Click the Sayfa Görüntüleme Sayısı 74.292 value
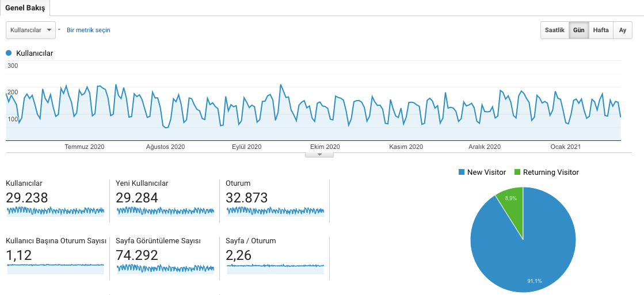 click(137, 255)
